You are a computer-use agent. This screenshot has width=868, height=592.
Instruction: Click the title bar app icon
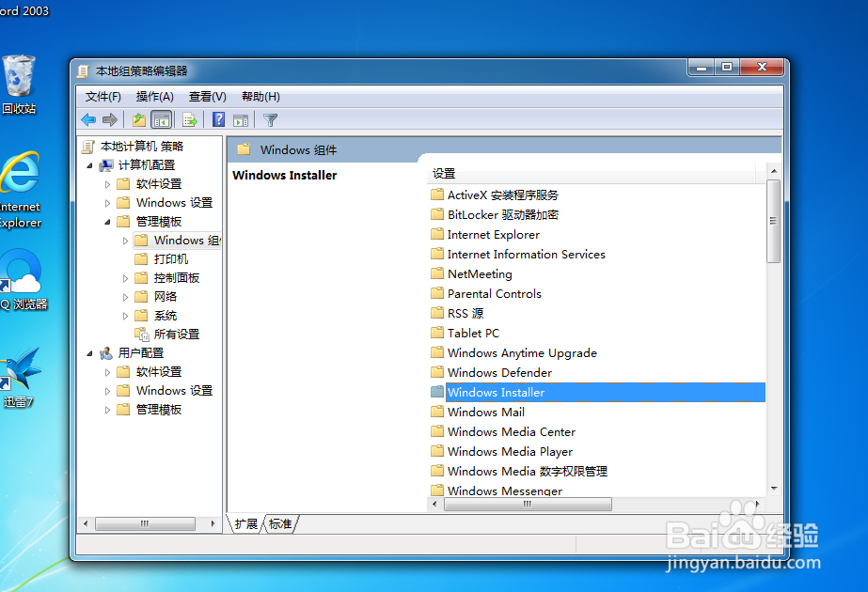coord(83,71)
